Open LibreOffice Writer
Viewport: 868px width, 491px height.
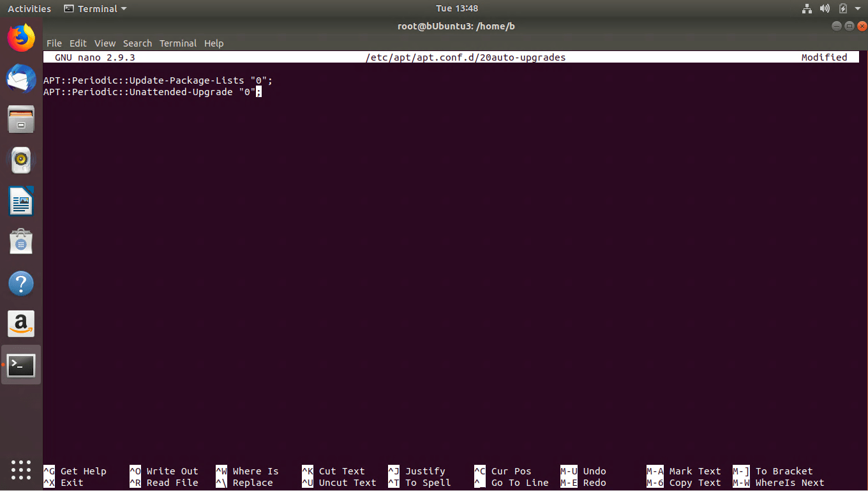[21, 201]
